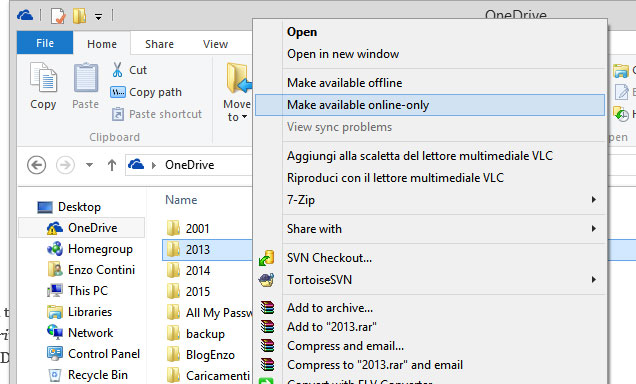Screen dimensions: 636x384
Task: Select the 2014 folder
Action: (x=188, y=271)
